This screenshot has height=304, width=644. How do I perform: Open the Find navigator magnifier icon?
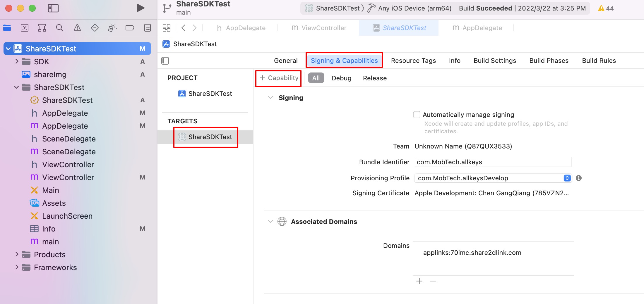click(x=60, y=28)
